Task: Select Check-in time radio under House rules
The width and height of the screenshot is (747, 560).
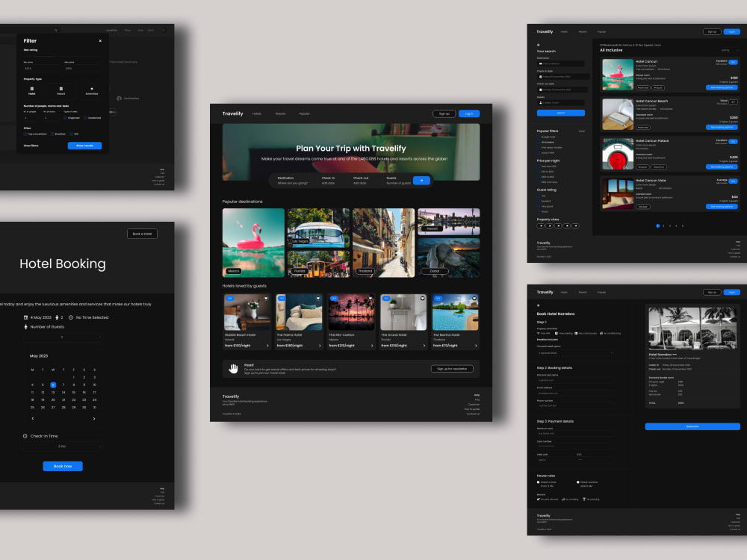Action: 539,482
